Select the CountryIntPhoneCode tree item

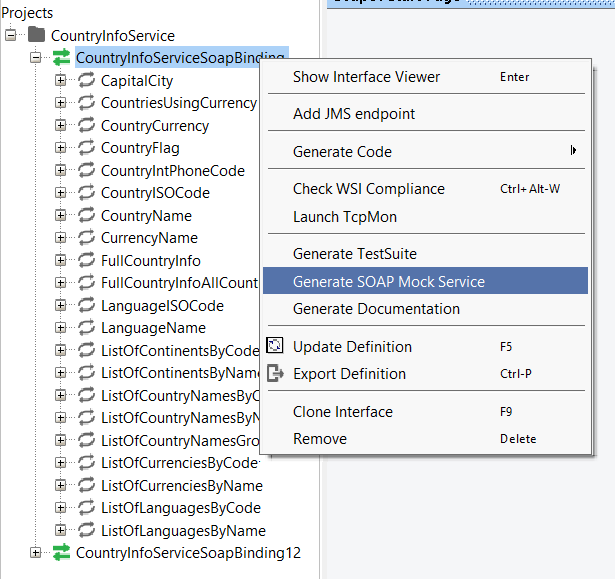point(173,171)
